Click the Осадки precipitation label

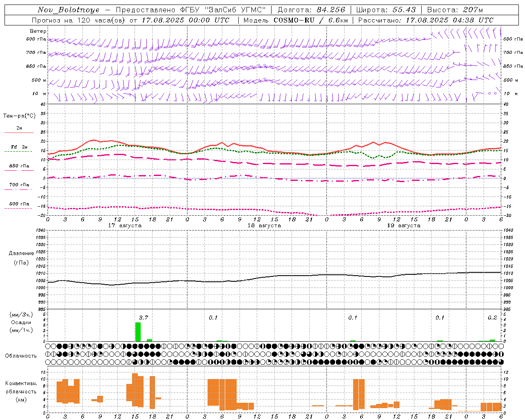[x=21, y=322]
